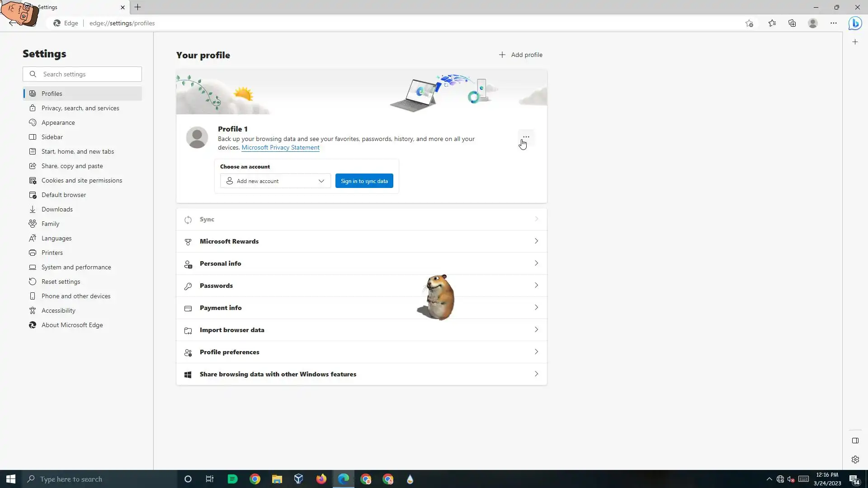Hide sidebar using bottom panel icon

coord(855,441)
